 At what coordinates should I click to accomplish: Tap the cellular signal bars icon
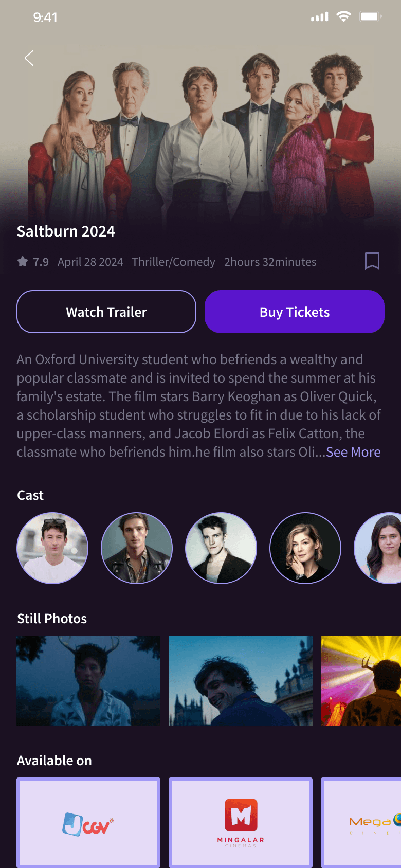(x=319, y=17)
